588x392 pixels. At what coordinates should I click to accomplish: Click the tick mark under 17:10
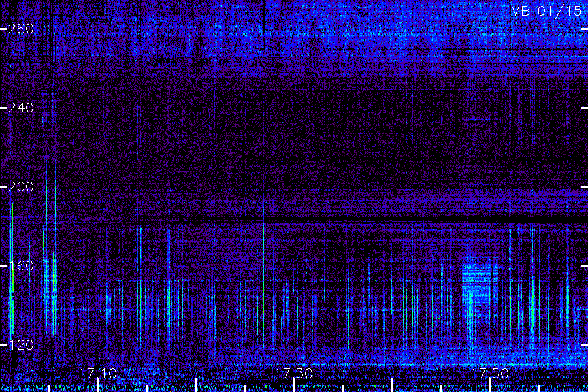[98, 385]
